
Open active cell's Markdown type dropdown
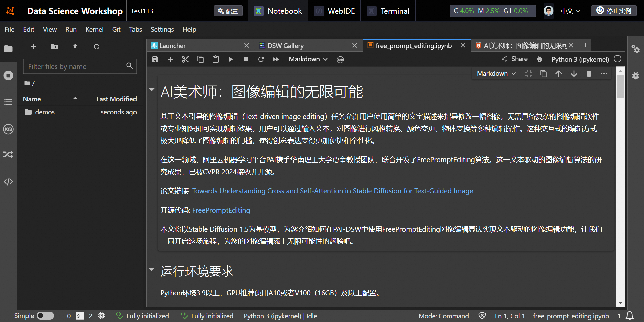(x=496, y=74)
